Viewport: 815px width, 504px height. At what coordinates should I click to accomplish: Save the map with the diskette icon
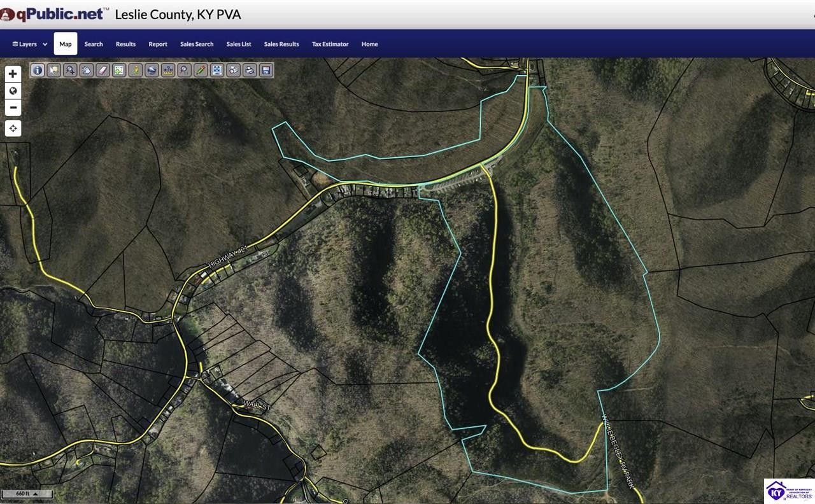point(266,70)
